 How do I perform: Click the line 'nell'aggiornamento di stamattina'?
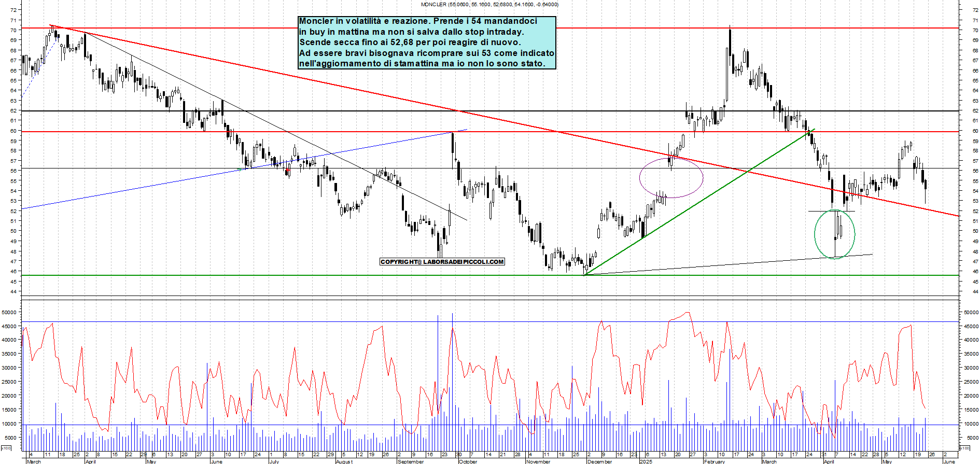422,64
